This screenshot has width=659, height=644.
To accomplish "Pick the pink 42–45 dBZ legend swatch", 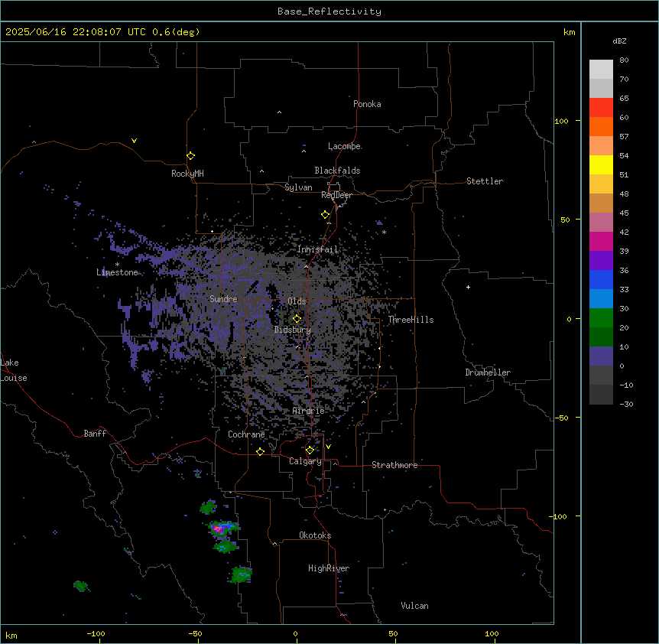I will tap(601, 223).
